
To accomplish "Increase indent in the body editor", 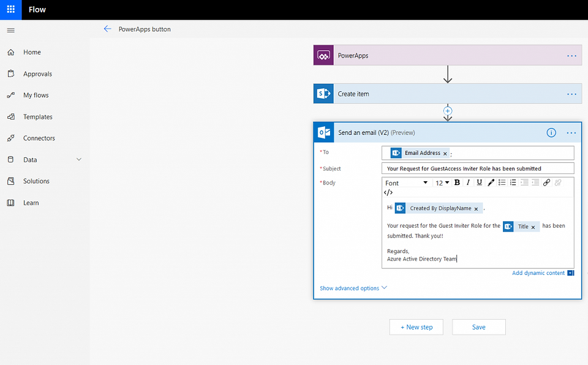I will tap(524, 182).
